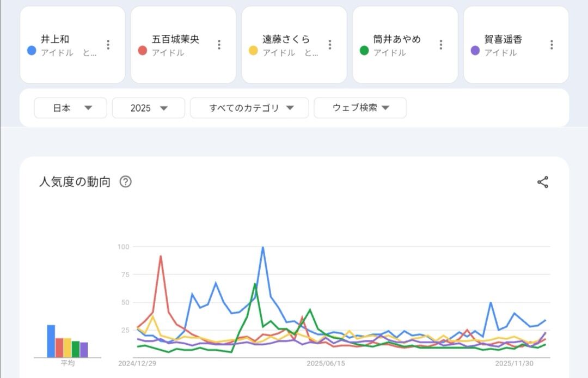
Task: Click the blue dot for 井上和
Action: pyautogui.click(x=32, y=51)
